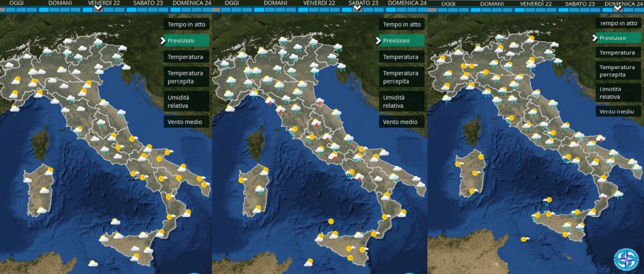
Task: Open Previsioni in middle panel
Action: (402, 40)
